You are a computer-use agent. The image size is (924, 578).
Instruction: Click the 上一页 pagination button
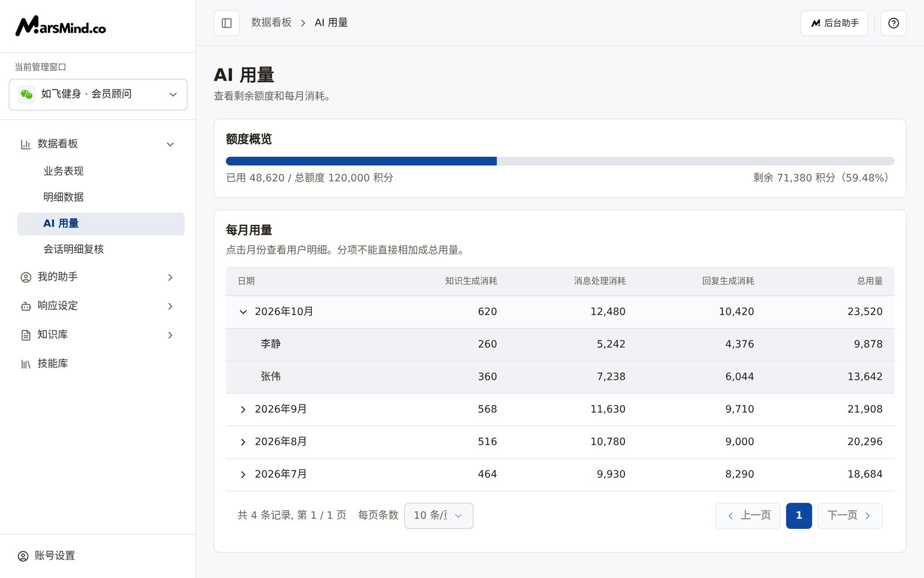[x=748, y=516]
